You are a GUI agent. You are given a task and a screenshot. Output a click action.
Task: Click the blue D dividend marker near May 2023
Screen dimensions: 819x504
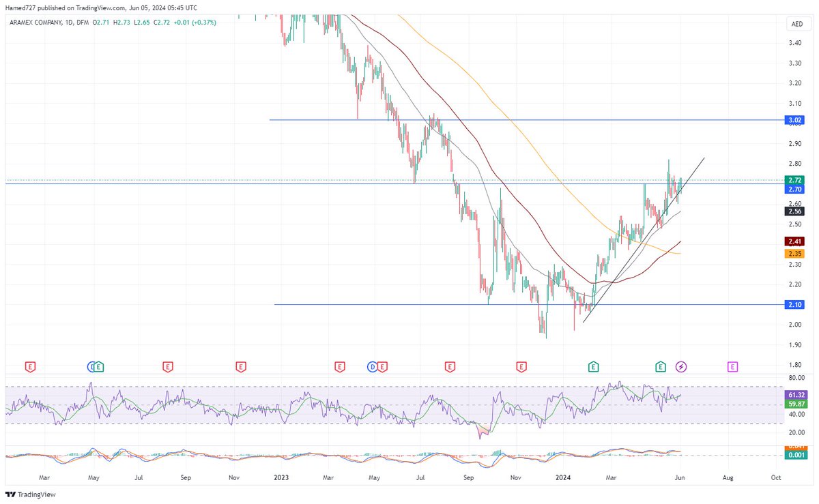[x=373, y=367]
